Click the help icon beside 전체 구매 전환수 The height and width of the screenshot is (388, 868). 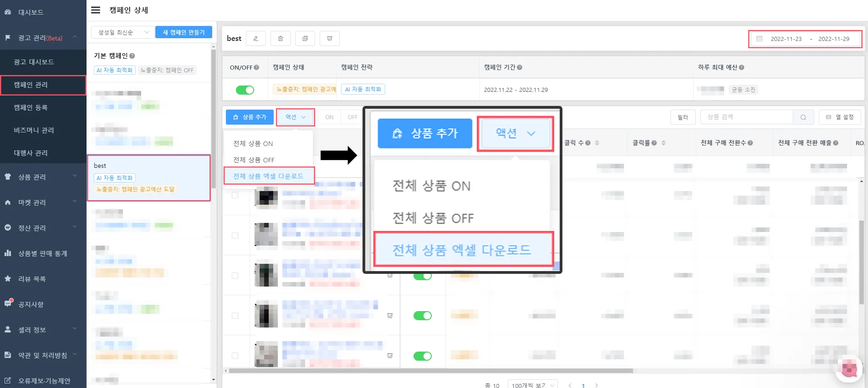pos(750,143)
